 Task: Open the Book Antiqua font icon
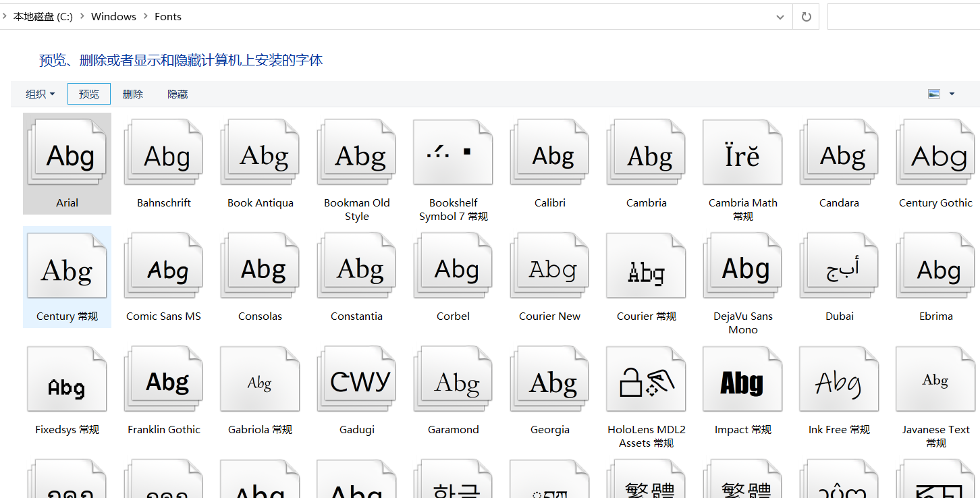pos(260,153)
